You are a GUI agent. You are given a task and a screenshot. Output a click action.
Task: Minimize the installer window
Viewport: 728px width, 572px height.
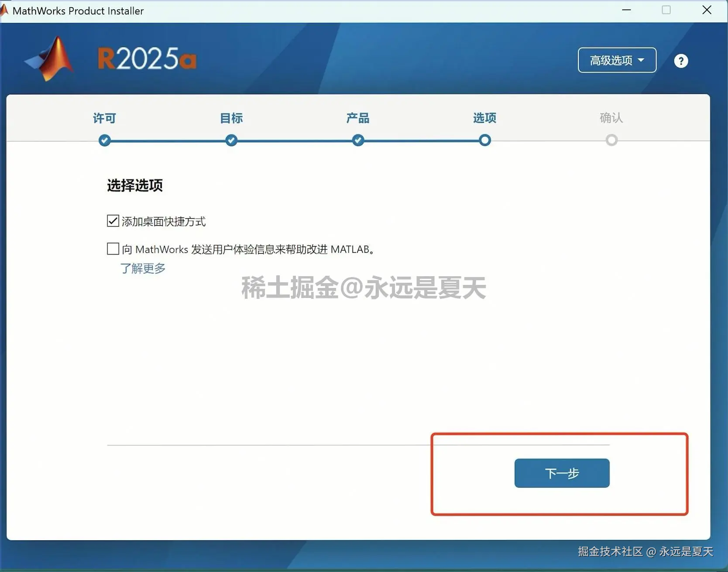(x=626, y=10)
